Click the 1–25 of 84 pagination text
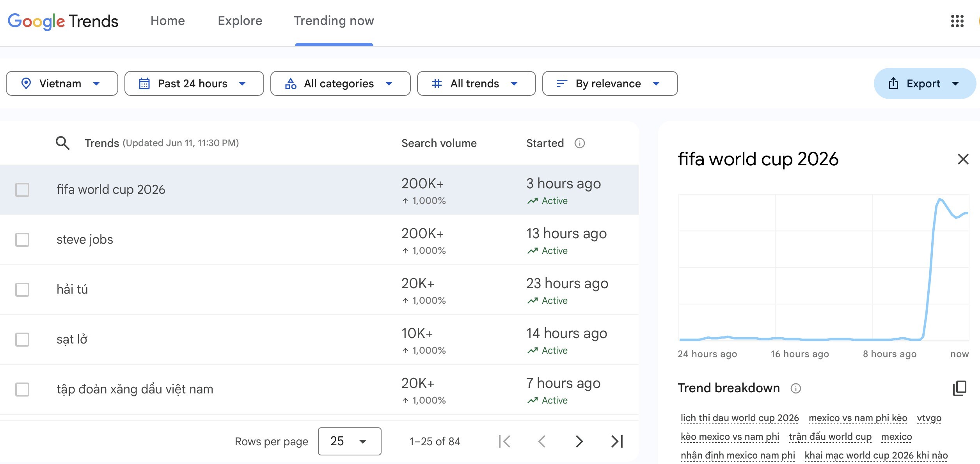 (x=435, y=441)
